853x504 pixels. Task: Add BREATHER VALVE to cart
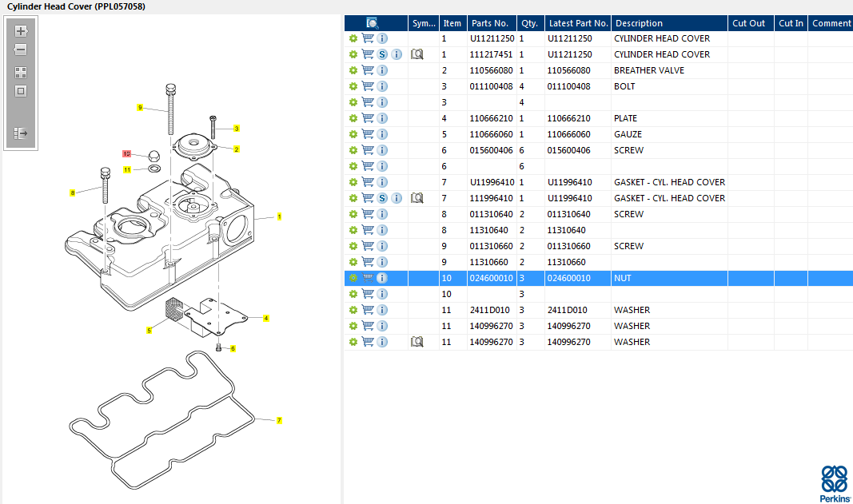pyautogui.click(x=368, y=70)
